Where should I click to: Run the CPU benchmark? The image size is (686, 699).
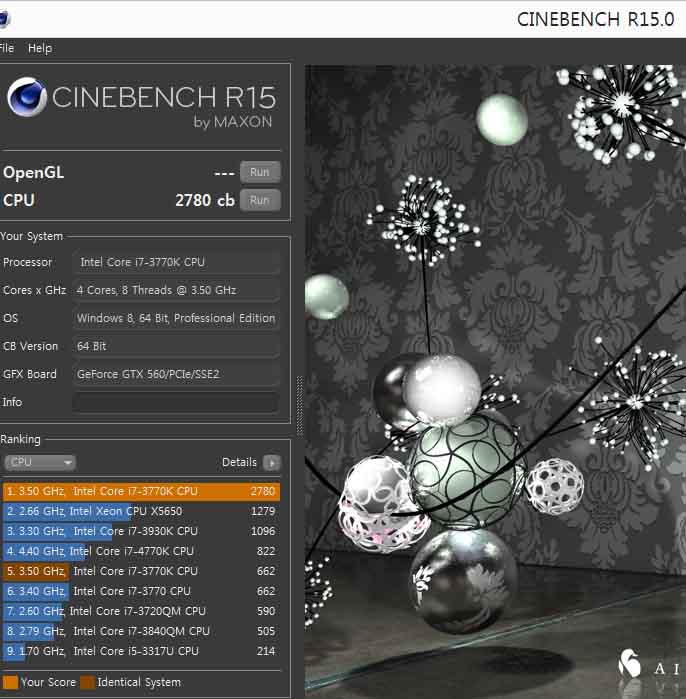coord(260,200)
